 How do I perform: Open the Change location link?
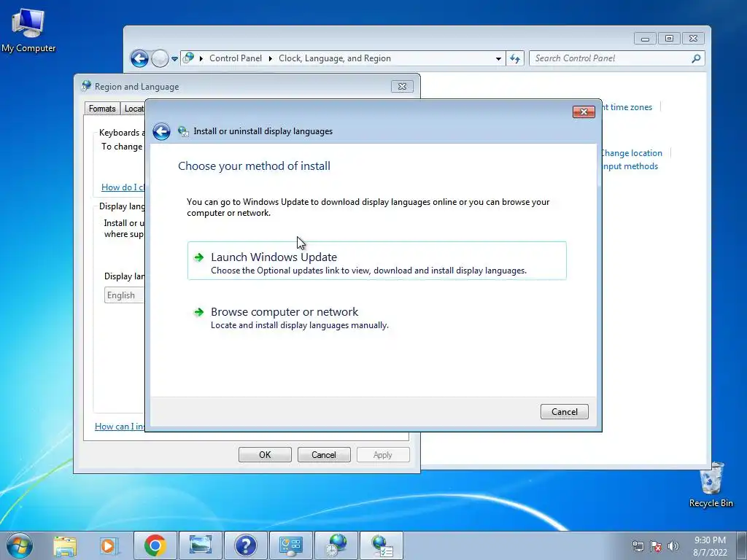(632, 153)
